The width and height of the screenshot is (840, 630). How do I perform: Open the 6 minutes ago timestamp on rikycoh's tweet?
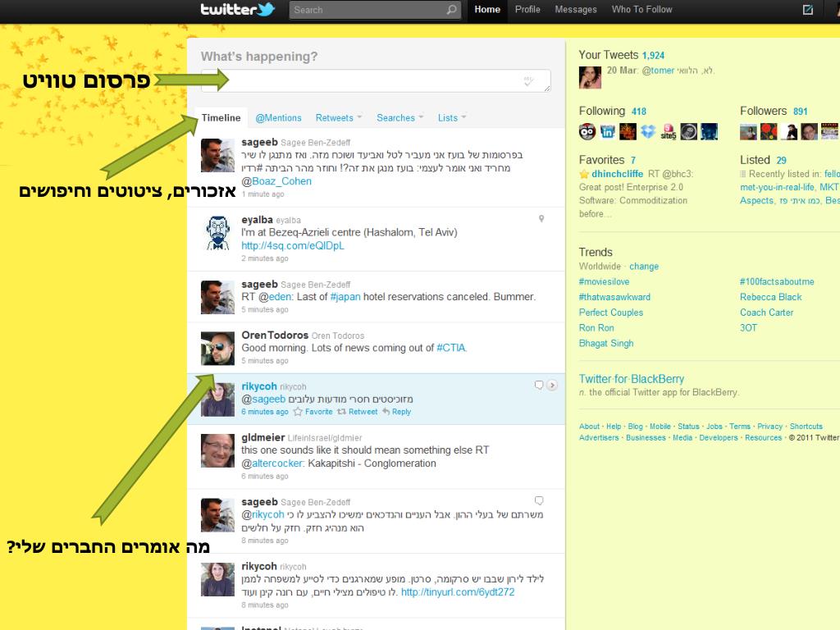(265, 412)
